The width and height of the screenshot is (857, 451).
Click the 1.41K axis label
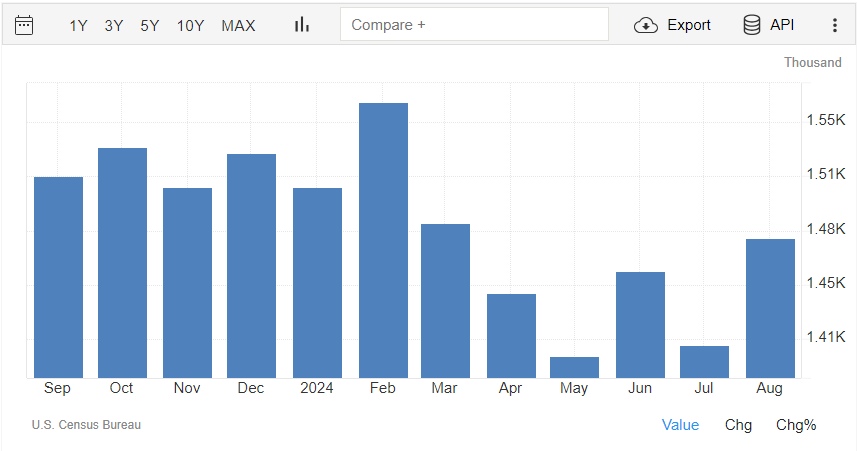[826, 337]
